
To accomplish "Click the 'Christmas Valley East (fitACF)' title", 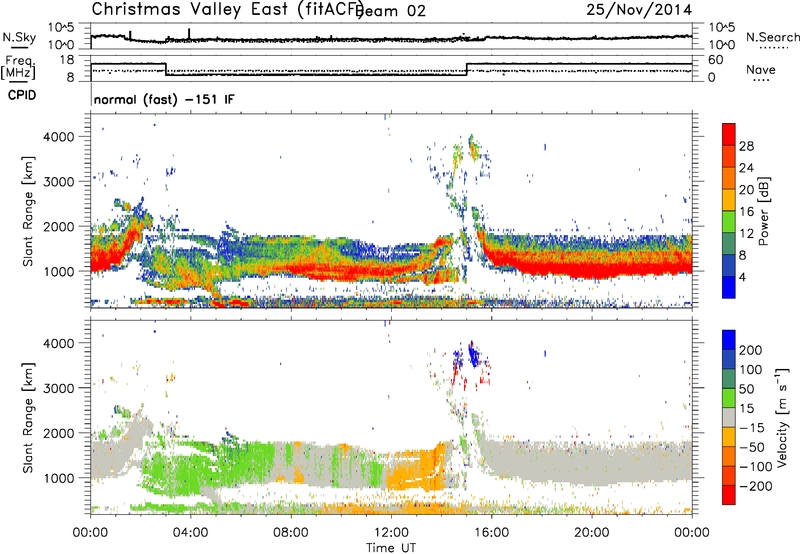I will [x=227, y=10].
